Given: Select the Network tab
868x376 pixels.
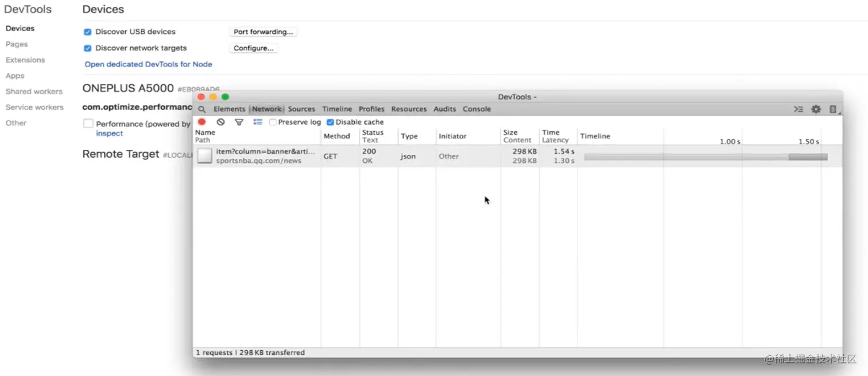Looking at the screenshot, I should click(x=267, y=109).
